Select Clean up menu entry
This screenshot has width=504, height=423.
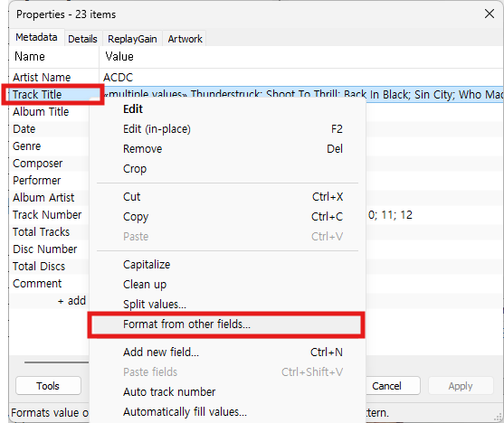(228, 285)
